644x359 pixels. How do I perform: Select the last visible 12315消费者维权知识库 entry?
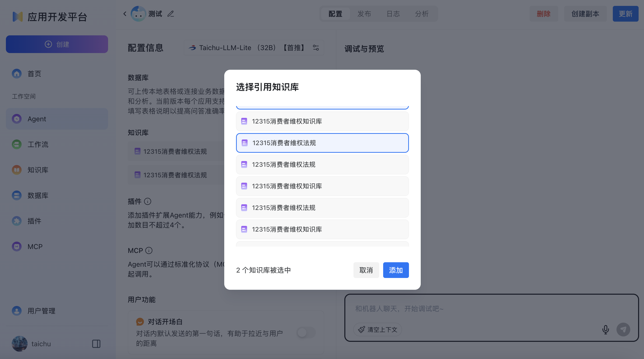(322, 229)
